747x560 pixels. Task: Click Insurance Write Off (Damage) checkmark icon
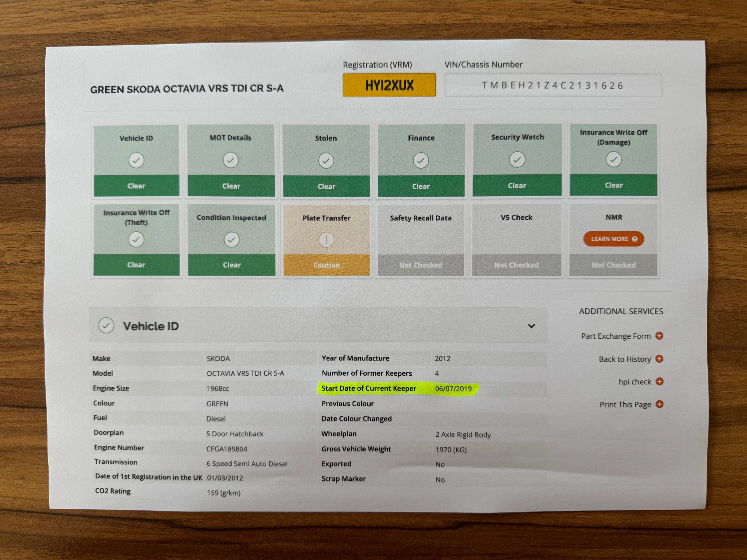click(613, 159)
